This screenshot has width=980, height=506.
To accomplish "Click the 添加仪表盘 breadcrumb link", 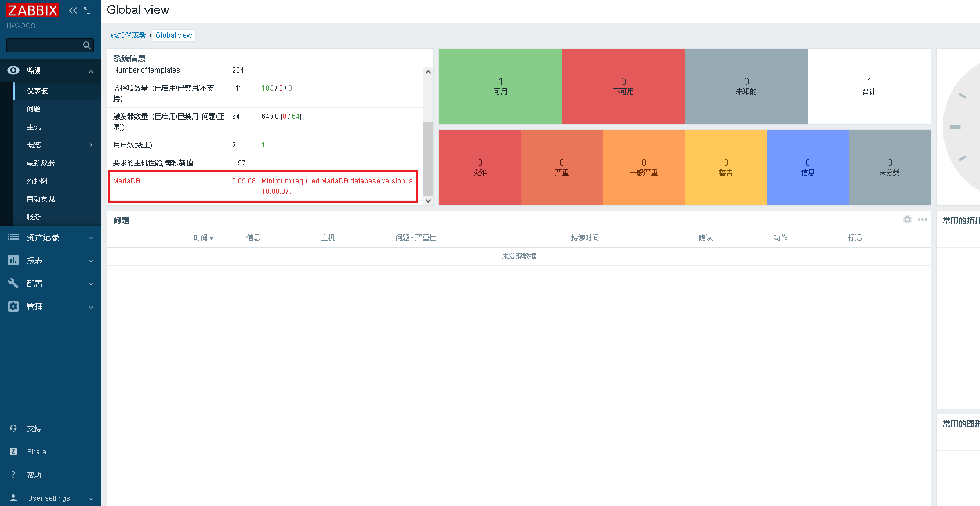I will point(128,35).
